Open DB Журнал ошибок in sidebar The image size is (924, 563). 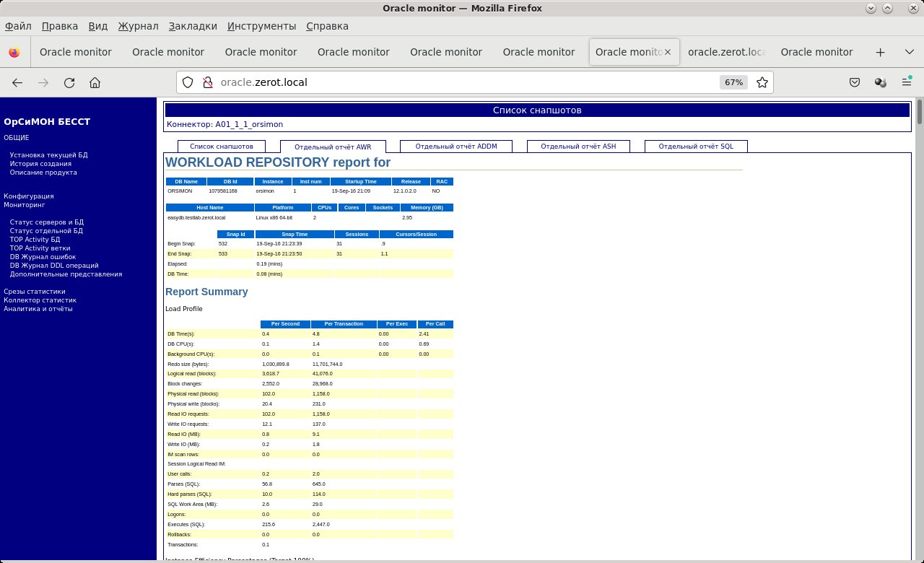(43, 257)
